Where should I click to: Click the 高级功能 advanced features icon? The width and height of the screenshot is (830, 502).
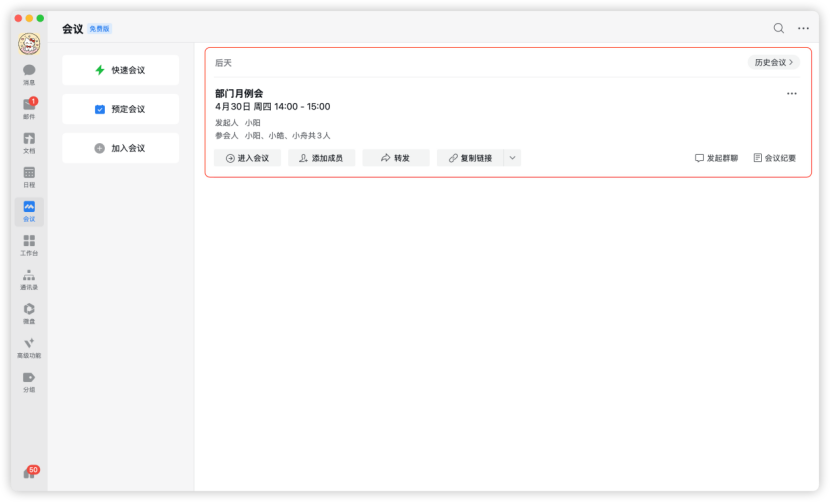[x=29, y=348]
